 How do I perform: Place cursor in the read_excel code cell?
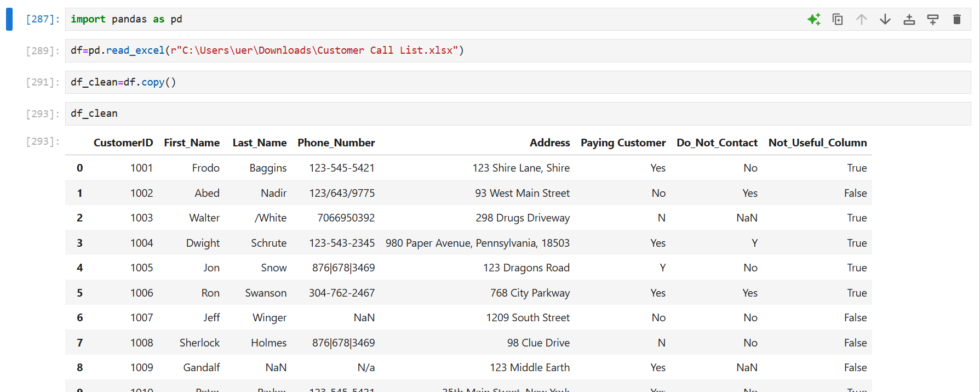point(603,50)
